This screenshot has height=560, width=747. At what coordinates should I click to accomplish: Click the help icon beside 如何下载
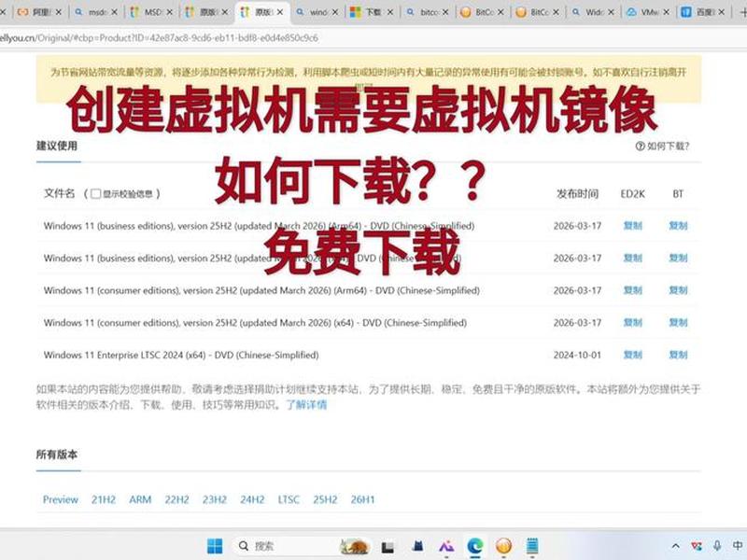(x=640, y=147)
